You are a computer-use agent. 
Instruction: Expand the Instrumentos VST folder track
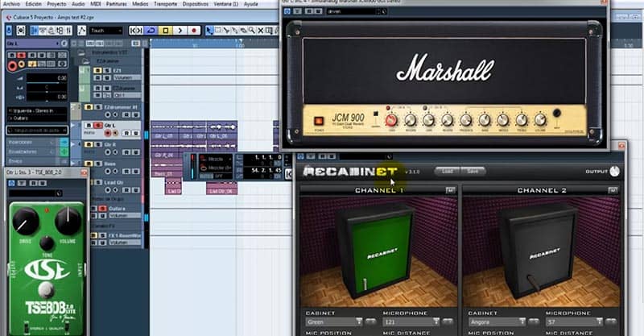click(x=81, y=52)
